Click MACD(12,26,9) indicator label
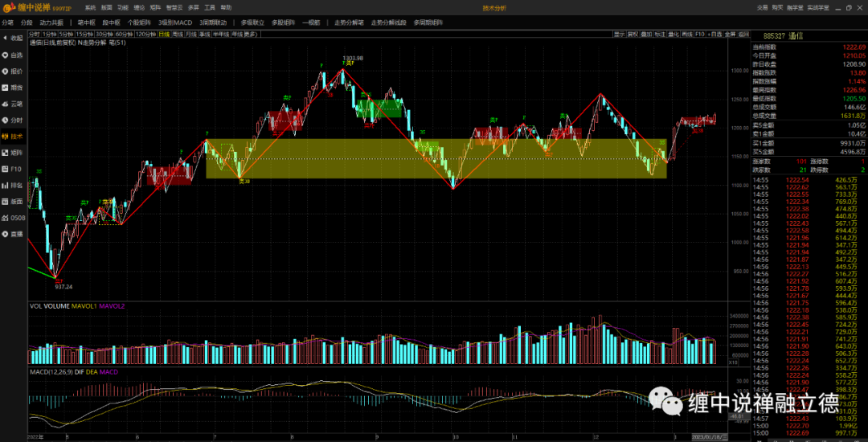This screenshot has height=442, width=868. click(51, 372)
